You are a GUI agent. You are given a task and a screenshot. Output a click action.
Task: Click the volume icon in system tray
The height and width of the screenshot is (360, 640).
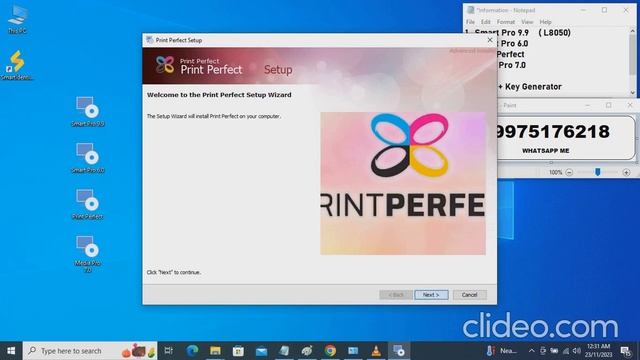tap(576, 351)
